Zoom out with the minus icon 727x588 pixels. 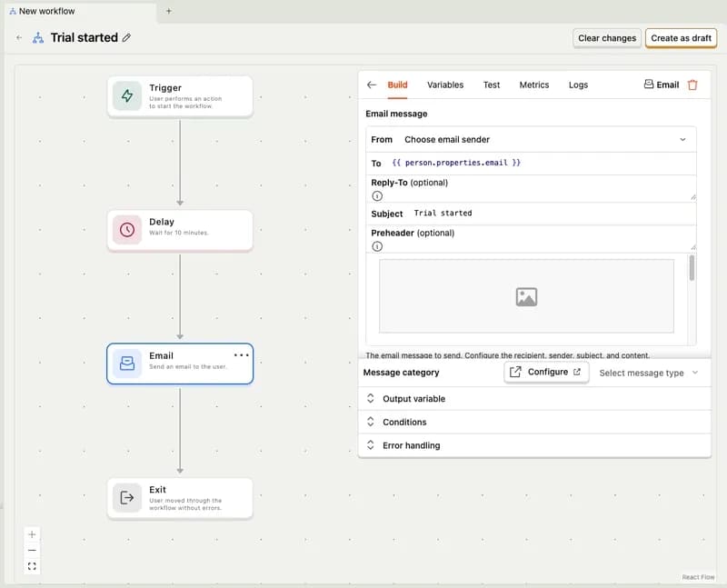[31, 551]
